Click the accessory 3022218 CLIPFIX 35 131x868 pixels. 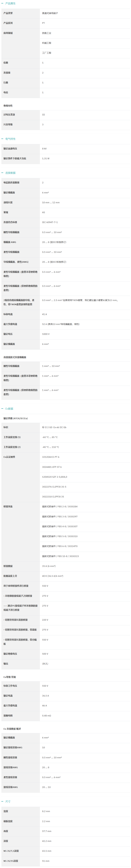click(53, 497)
